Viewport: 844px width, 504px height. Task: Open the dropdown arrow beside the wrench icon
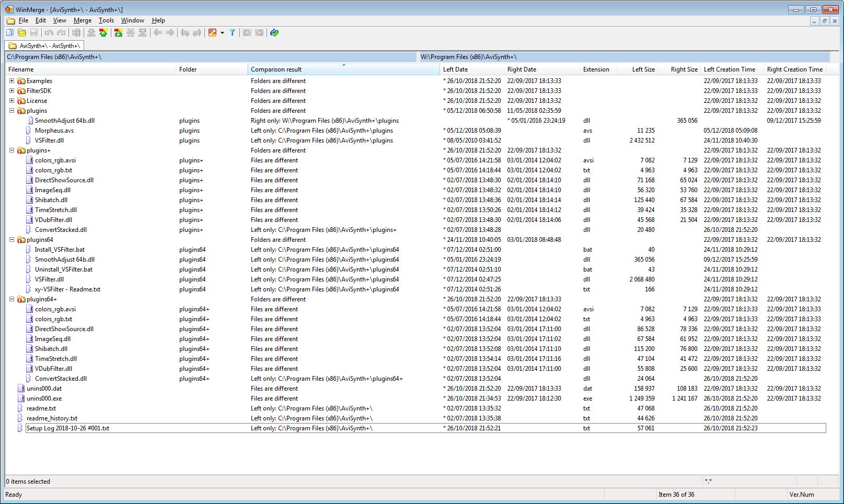click(223, 33)
